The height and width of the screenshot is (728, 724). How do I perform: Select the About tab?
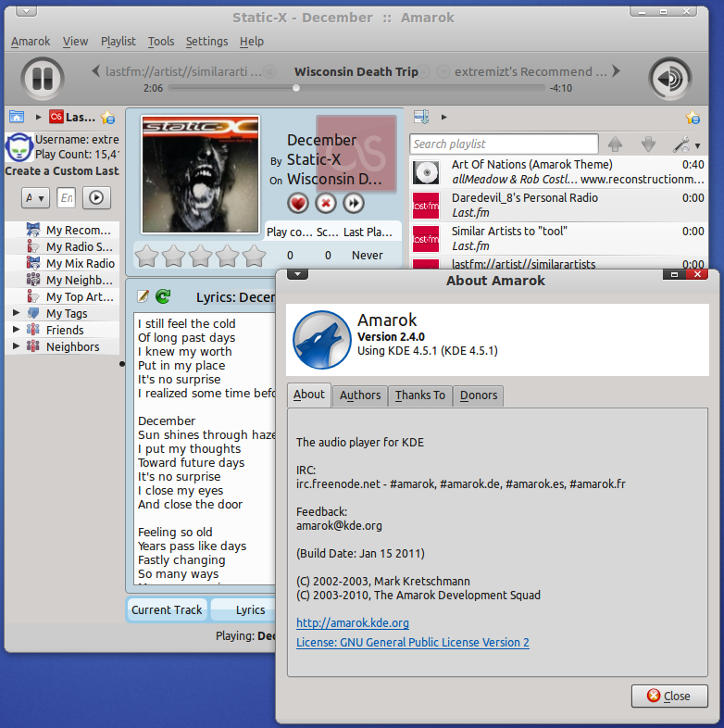tap(309, 395)
